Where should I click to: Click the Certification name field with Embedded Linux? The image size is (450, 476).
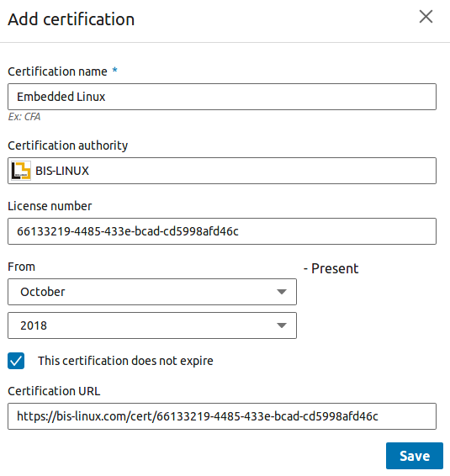click(222, 97)
